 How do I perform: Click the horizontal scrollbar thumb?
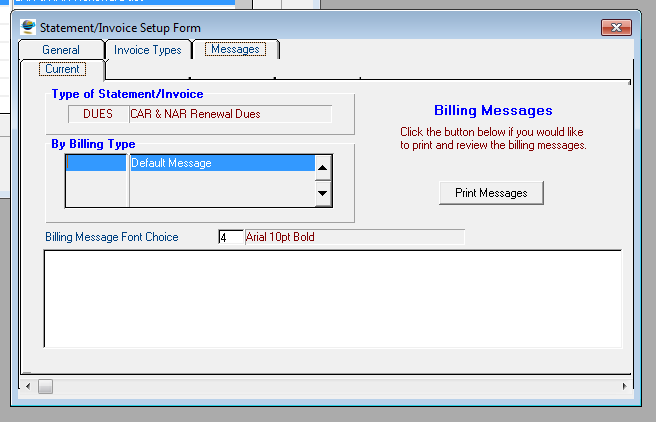coord(45,386)
